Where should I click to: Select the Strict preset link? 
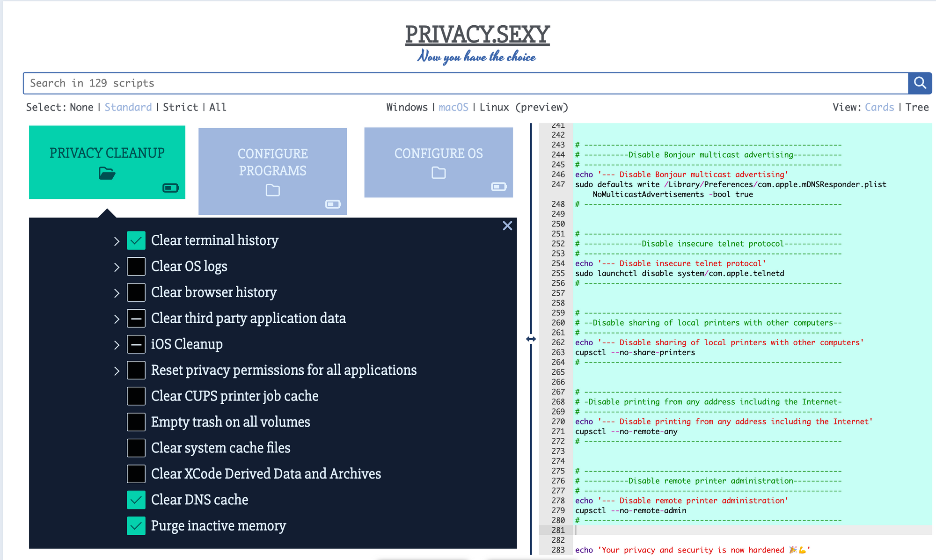pyautogui.click(x=180, y=107)
